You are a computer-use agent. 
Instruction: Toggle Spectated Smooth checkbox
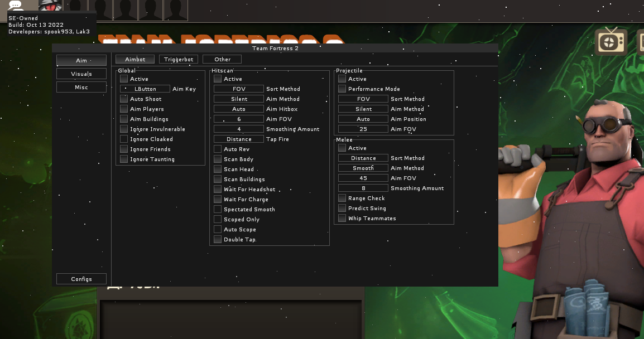(218, 209)
